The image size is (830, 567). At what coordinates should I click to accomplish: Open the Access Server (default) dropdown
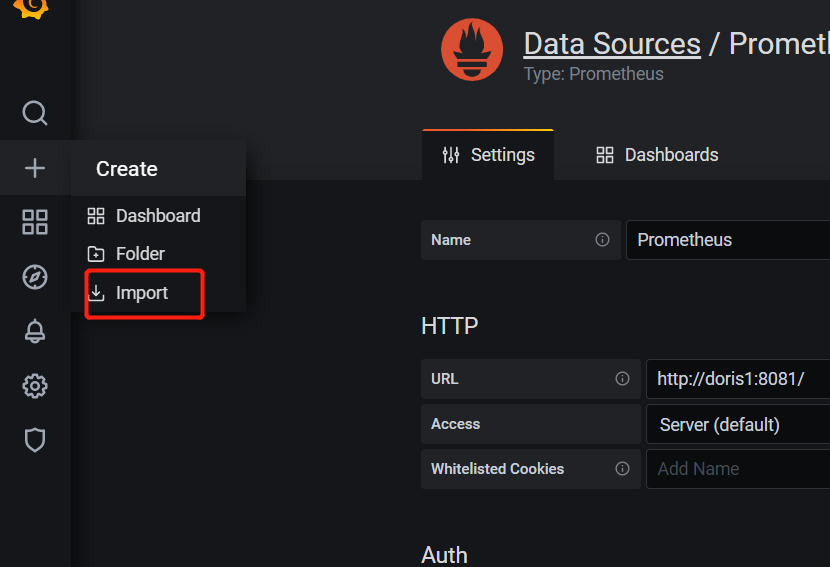[x=738, y=424]
